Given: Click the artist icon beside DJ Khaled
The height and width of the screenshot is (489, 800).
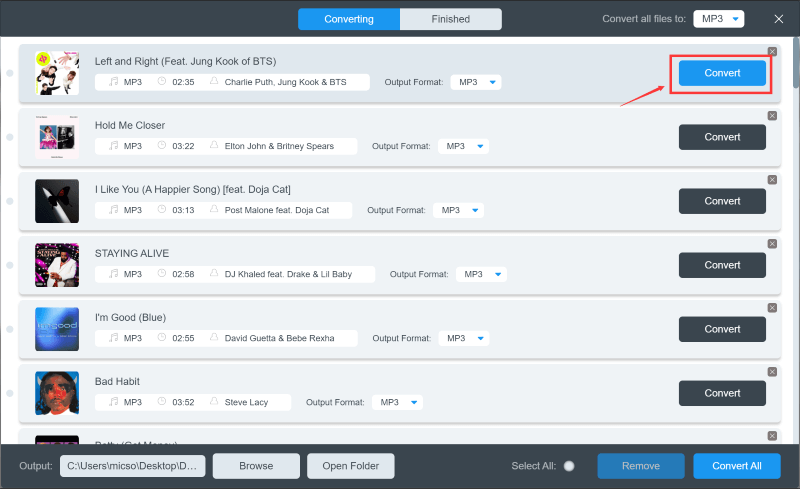Looking at the screenshot, I should [214, 273].
